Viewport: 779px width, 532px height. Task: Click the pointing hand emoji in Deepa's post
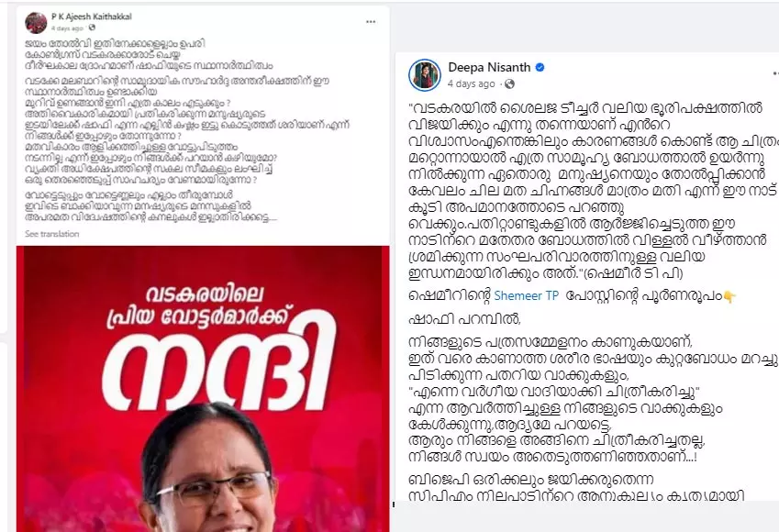click(x=729, y=296)
